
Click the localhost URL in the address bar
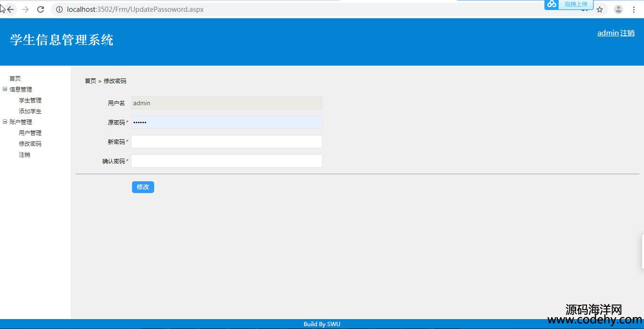[x=135, y=9]
